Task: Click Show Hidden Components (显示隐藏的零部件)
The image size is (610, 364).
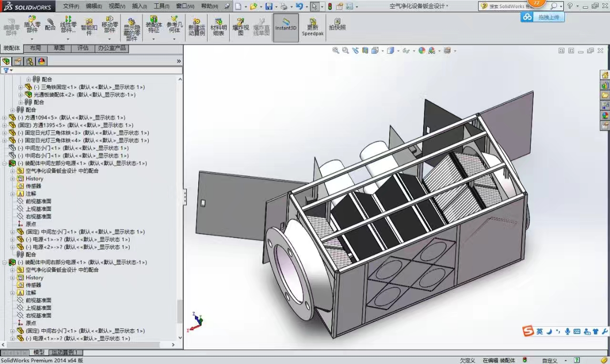Action: point(132,30)
